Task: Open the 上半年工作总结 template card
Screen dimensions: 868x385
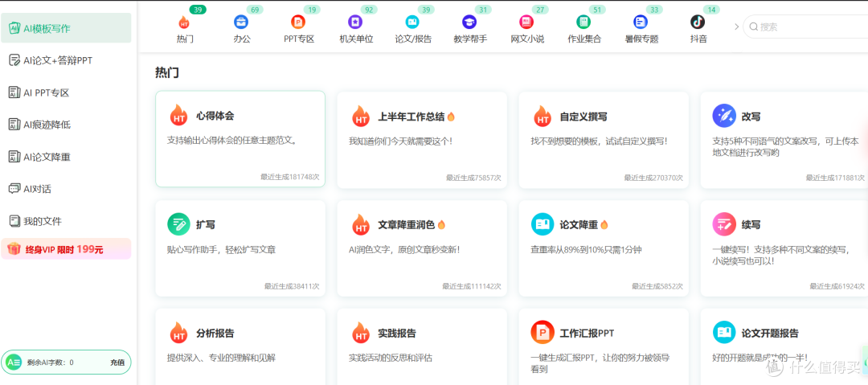Action: click(422, 140)
